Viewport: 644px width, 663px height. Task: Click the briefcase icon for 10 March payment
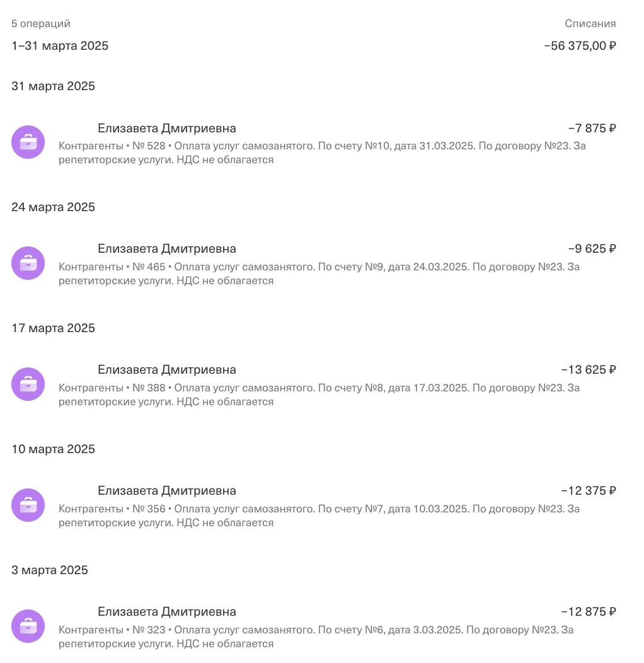coord(28,505)
